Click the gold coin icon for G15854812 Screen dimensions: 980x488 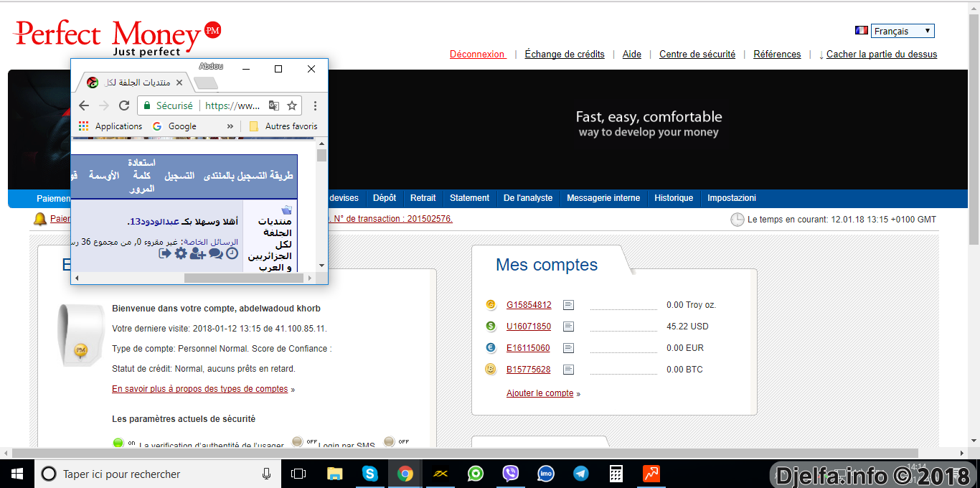[x=491, y=305]
